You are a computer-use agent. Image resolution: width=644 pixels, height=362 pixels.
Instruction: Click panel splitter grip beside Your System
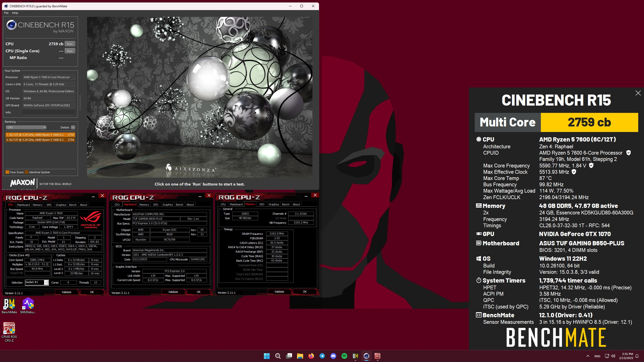click(x=80, y=103)
